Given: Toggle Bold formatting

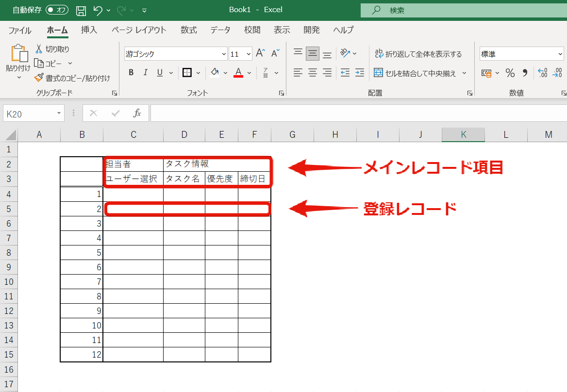Looking at the screenshot, I should pyautogui.click(x=131, y=73).
